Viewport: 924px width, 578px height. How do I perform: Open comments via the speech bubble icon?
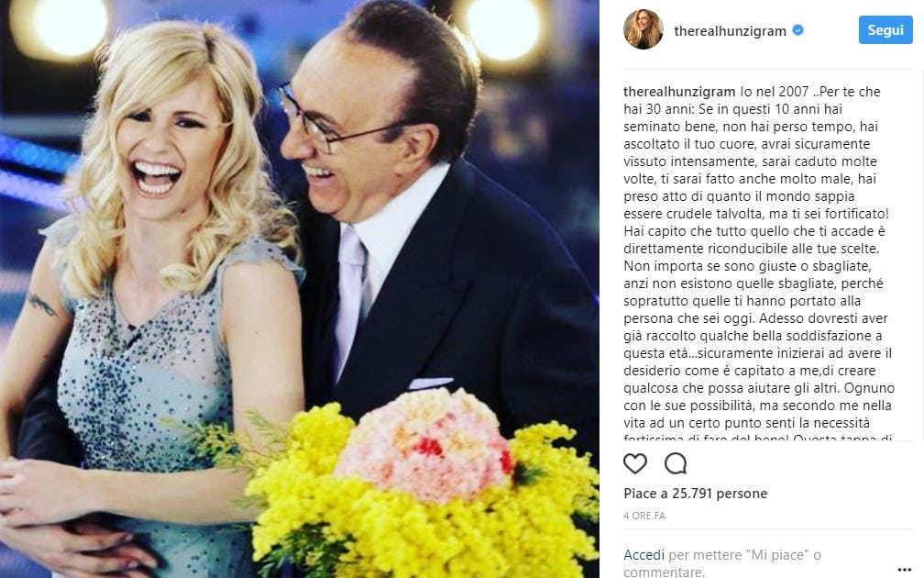(x=676, y=463)
